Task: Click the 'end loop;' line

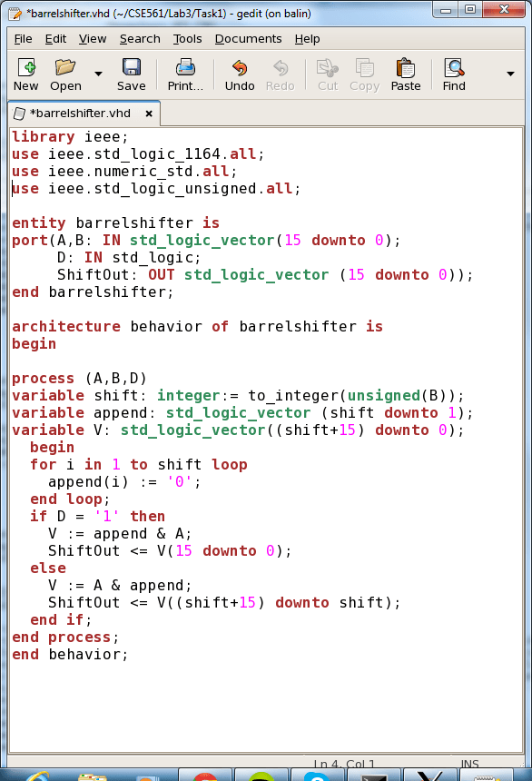Action: point(70,499)
